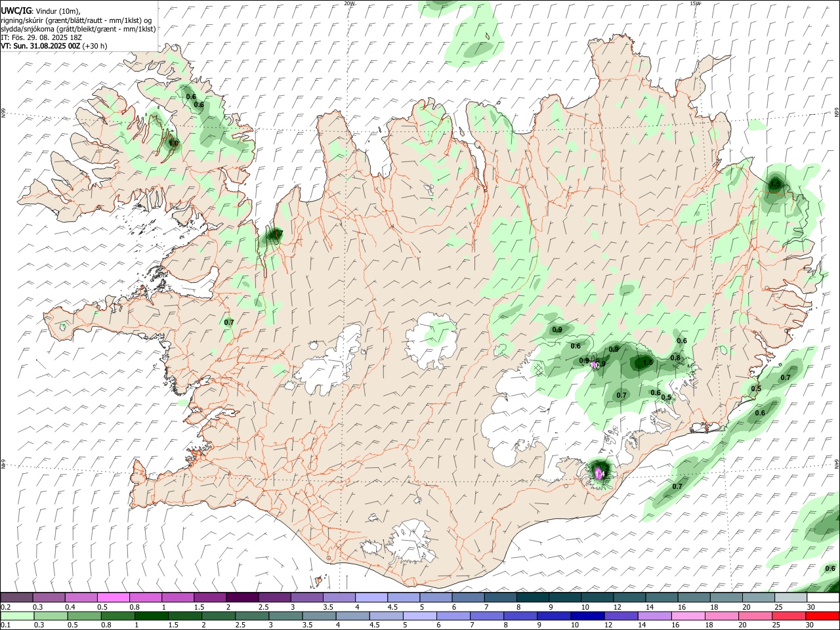This screenshot has width=840, height=630.
Task: Pick the palest green lower-scale swatch labeled 0.1
Action: coord(17,616)
